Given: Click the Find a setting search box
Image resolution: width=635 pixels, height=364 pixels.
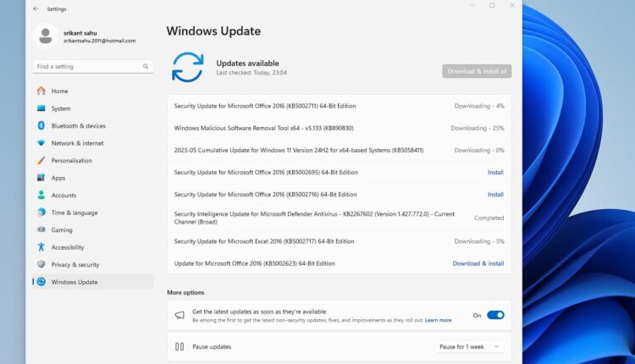Looking at the screenshot, I should (93, 66).
